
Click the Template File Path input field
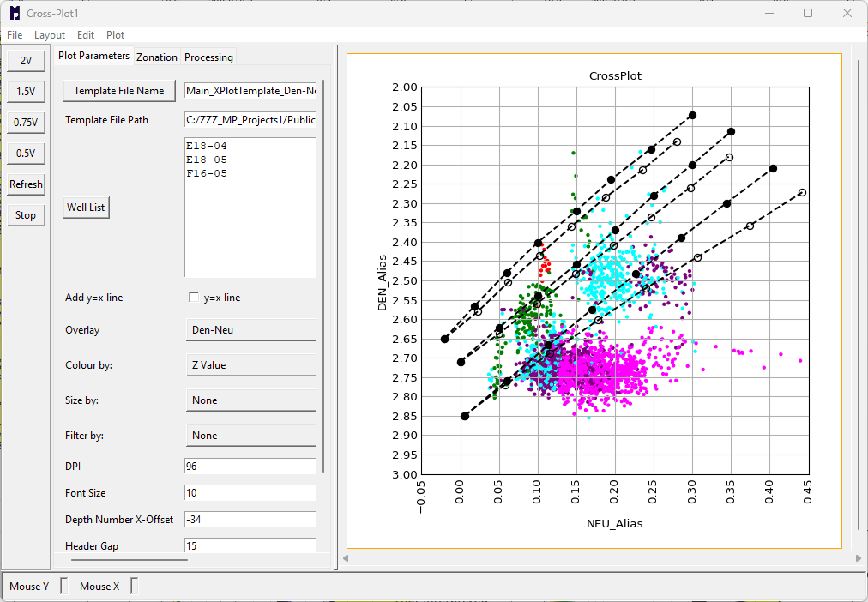250,120
